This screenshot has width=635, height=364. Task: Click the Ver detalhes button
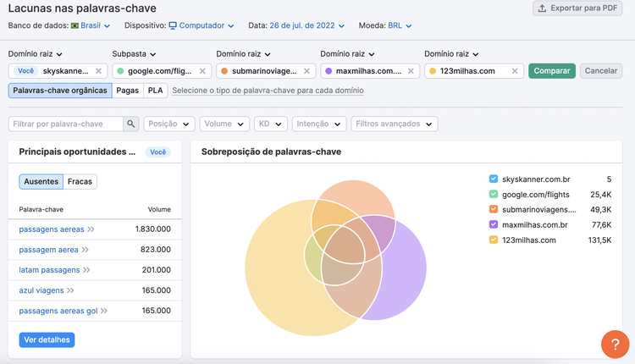tap(47, 339)
